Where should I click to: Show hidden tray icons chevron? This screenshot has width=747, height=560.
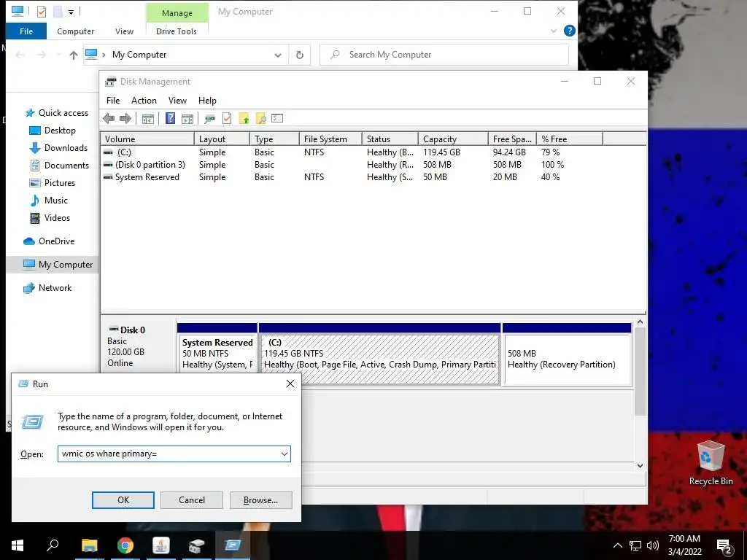tap(617, 545)
